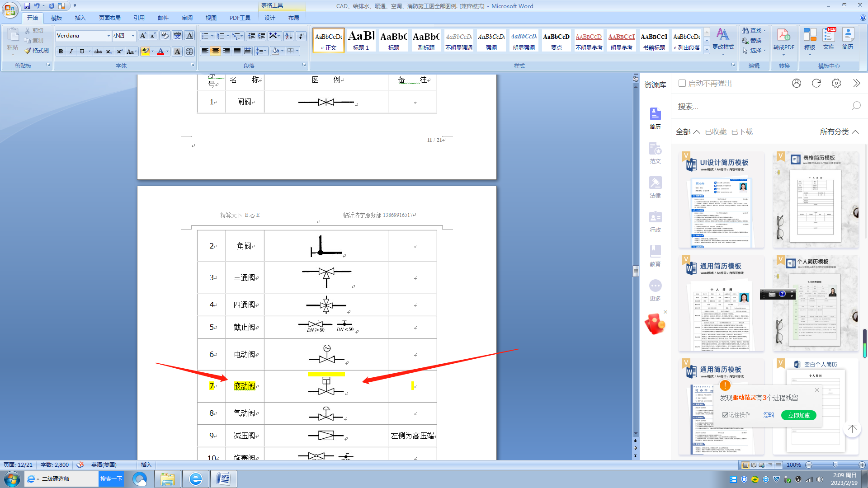
Task: Decrease paragraph indent
Action: (251, 36)
